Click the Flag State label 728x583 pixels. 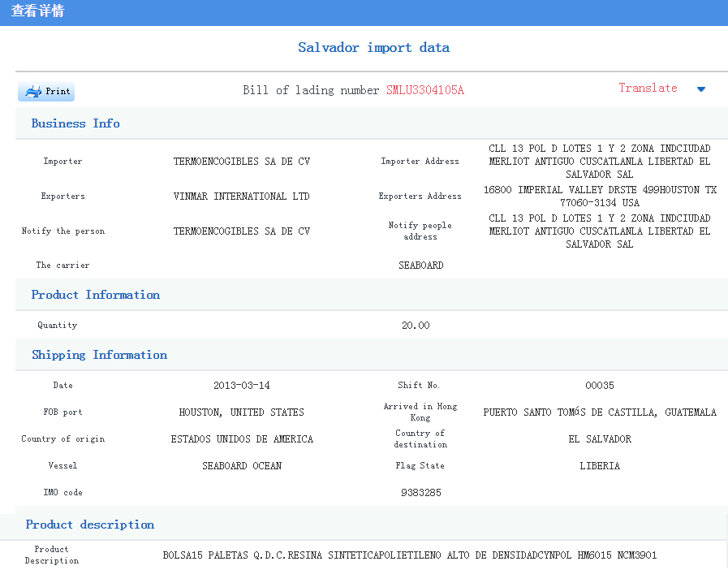coord(420,465)
